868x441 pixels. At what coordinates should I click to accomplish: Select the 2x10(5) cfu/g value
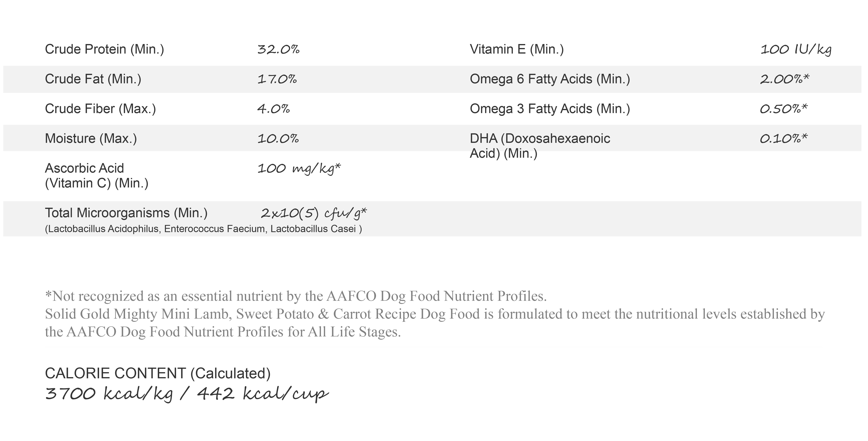(314, 213)
